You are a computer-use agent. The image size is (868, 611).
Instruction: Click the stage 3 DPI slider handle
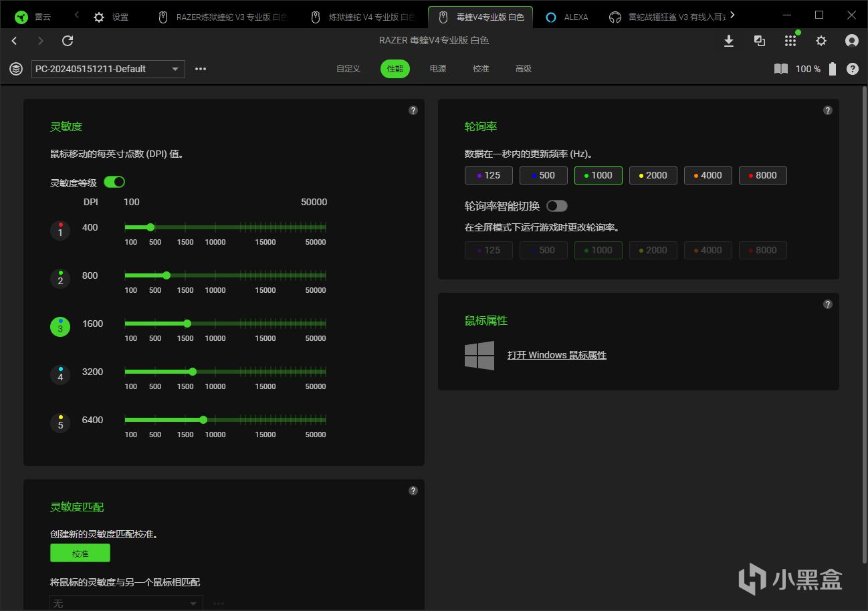coord(187,324)
